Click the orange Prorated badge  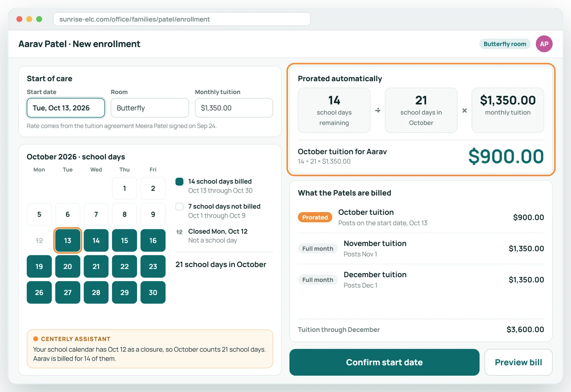315,217
